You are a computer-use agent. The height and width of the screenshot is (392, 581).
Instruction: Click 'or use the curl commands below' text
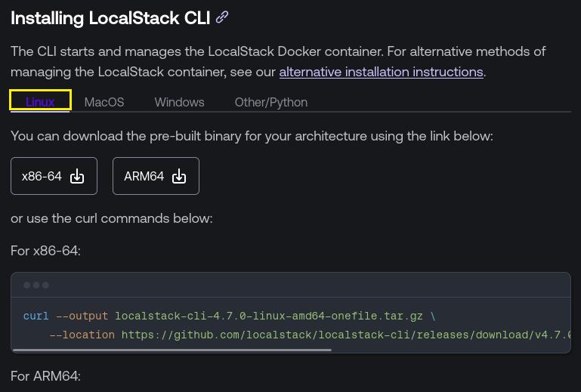click(112, 218)
